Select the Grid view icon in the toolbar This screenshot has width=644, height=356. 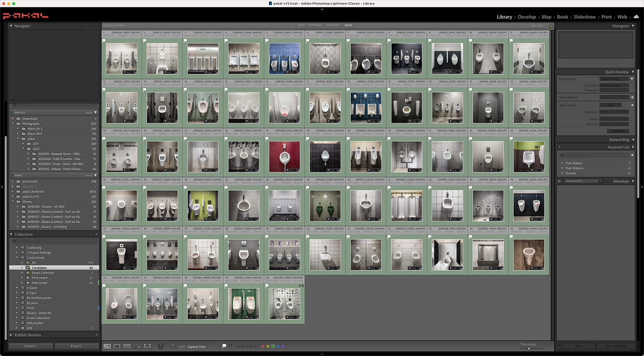pos(107,346)
